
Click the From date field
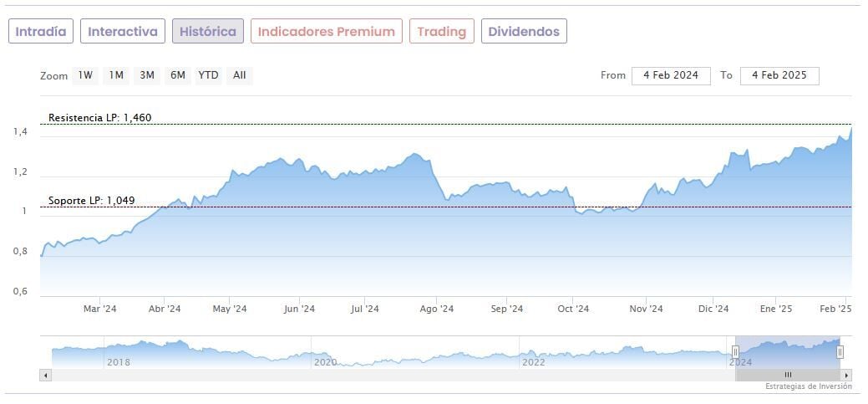coord(671,75)
